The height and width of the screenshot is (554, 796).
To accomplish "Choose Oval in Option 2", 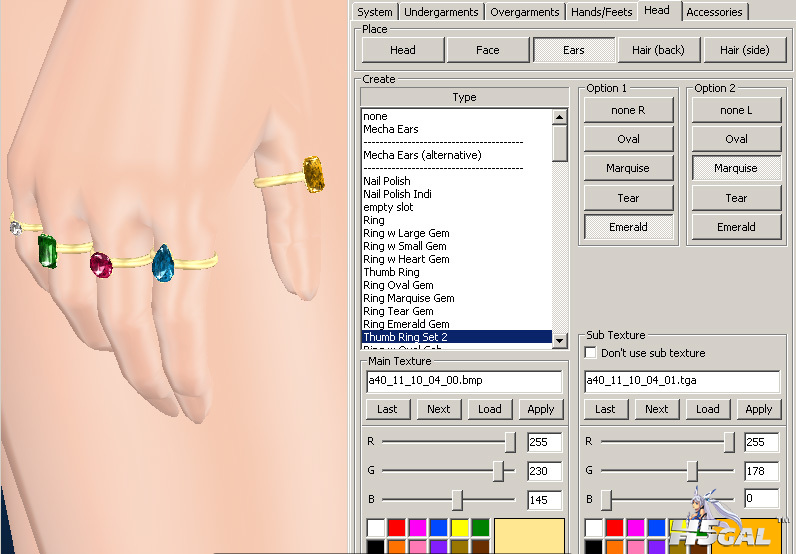I will pos(736,139).
